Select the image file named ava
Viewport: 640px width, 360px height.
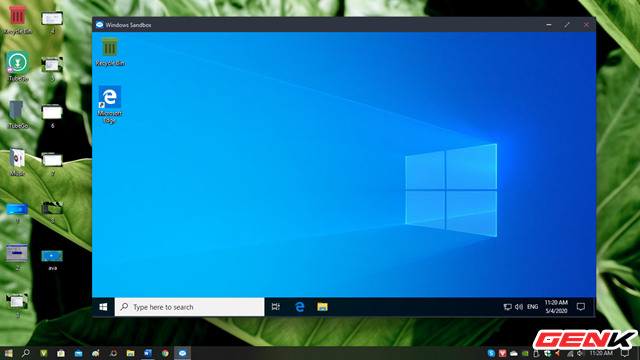[52, 260]
